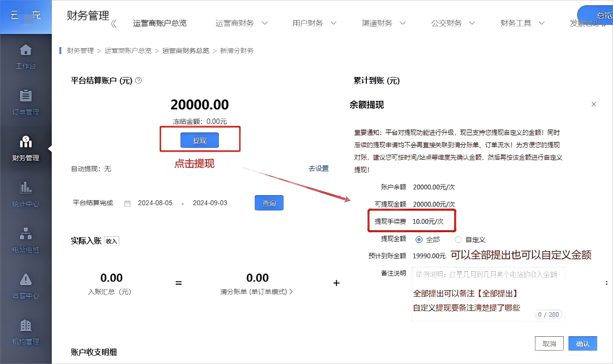
Task: Click 运营商账户总览 in the breadcrumb
Action: click(128, 51)
